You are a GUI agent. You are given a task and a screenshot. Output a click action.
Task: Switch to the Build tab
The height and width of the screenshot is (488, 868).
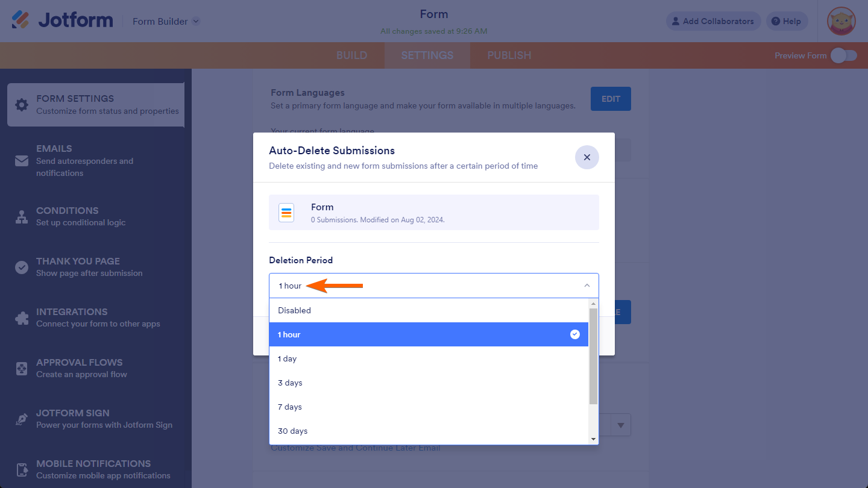[351, 55]
